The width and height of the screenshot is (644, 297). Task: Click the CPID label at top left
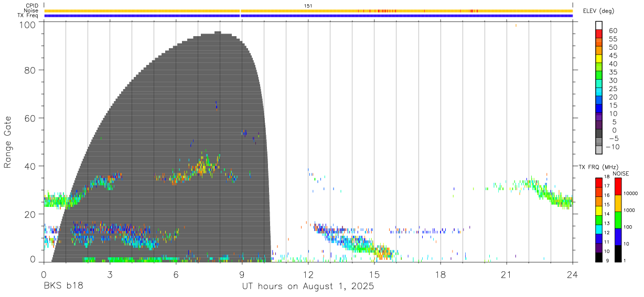tap(31, 6)
